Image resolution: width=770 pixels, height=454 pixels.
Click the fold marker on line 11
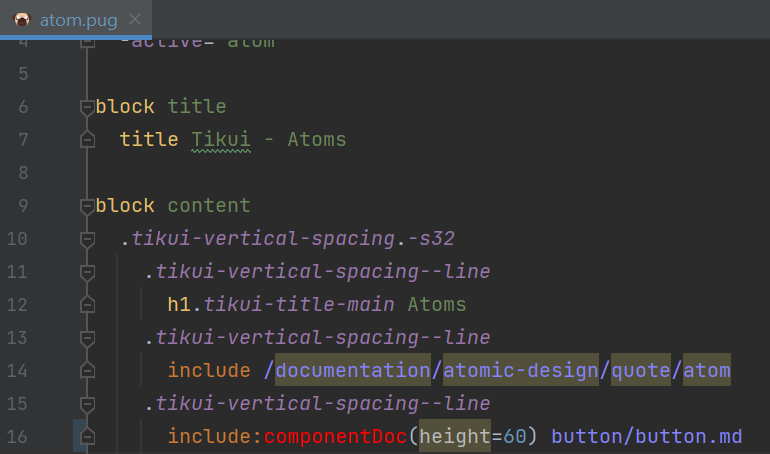(x=88, y=271)
